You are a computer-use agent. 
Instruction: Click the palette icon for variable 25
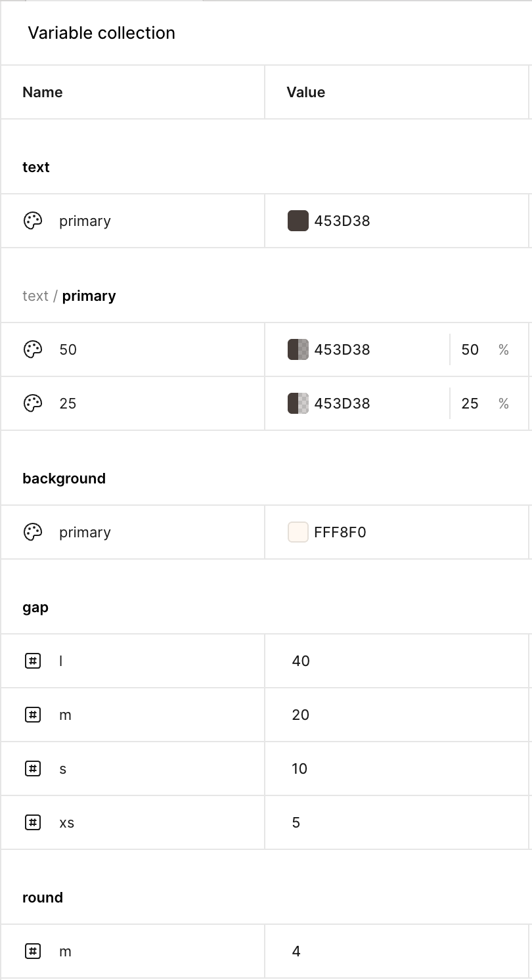tap(33, 403)
